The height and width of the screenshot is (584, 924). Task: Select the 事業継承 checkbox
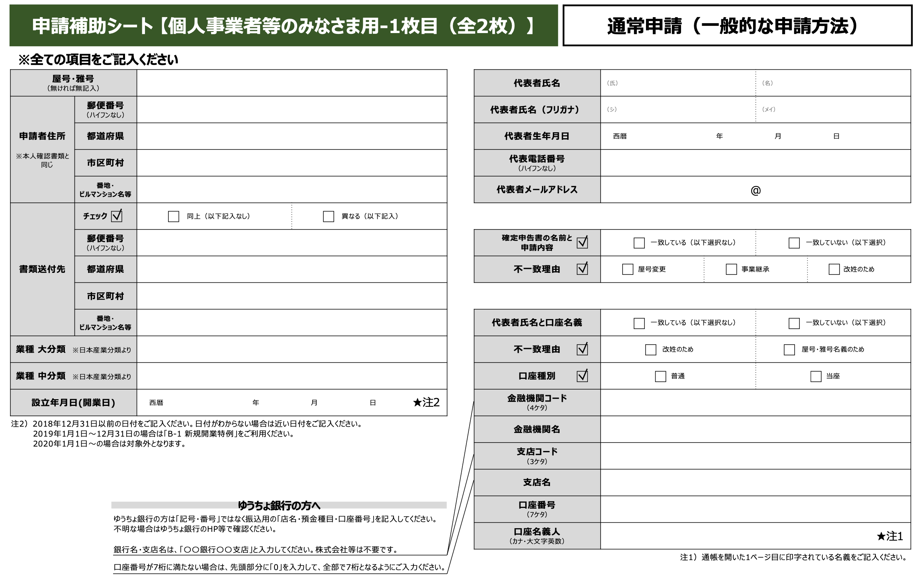[x=731, y=269]
